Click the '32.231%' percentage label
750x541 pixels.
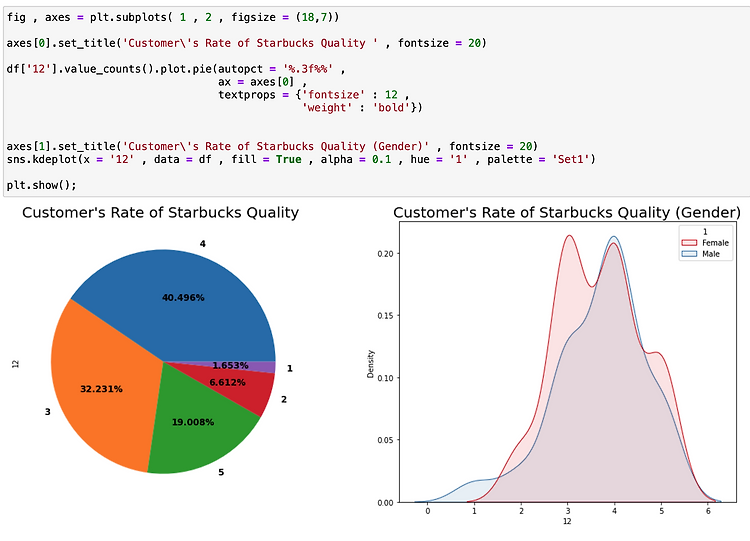tap(101, 389)
